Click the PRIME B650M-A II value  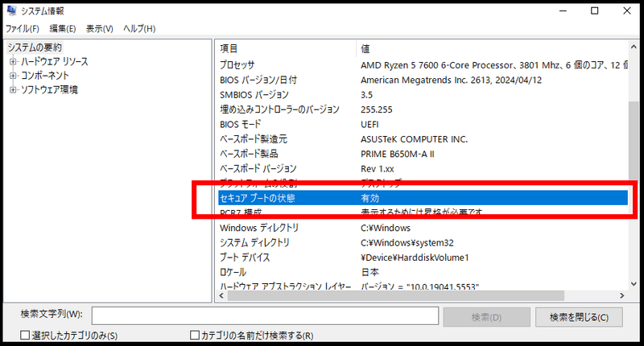397,154
